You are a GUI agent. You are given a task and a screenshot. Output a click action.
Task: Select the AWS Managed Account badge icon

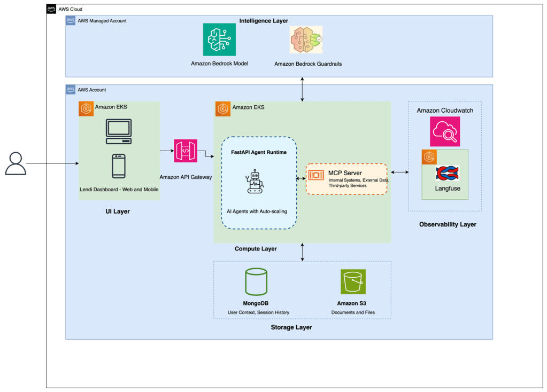71,20
